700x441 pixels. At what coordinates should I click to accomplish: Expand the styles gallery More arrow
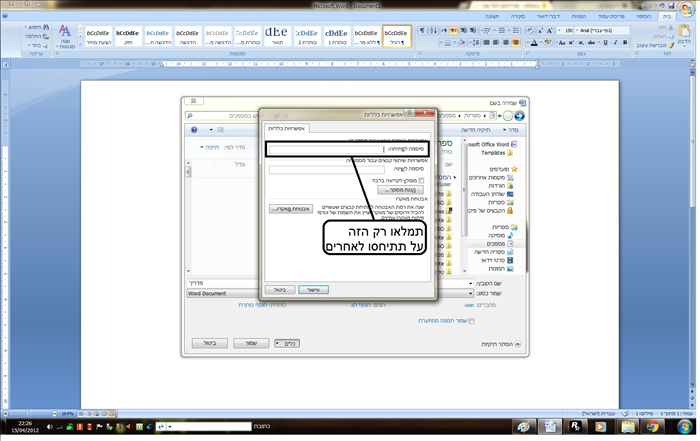tap(80, 44)
